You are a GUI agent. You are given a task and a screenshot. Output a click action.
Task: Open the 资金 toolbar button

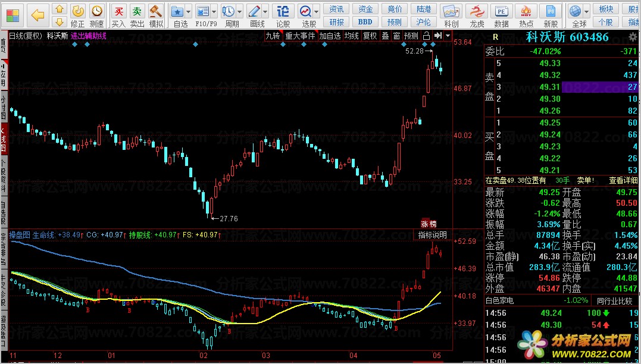[x=365, y=9]
